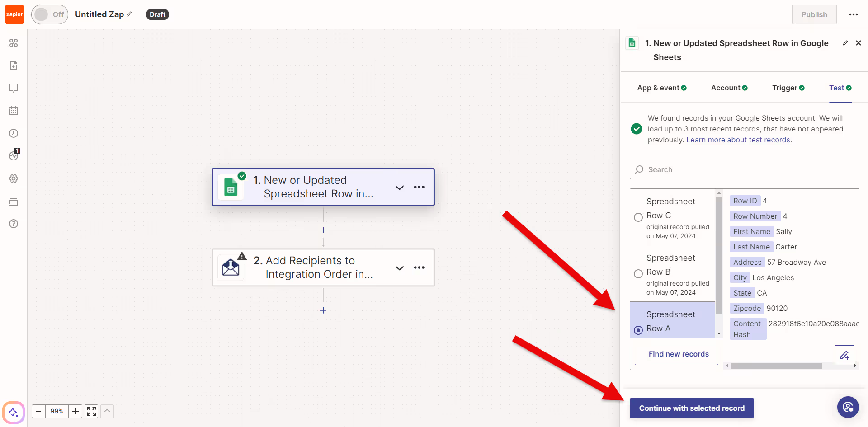
Task: Zoom out with the minus button
Action: pyautogui.click(x=38, y=411)
